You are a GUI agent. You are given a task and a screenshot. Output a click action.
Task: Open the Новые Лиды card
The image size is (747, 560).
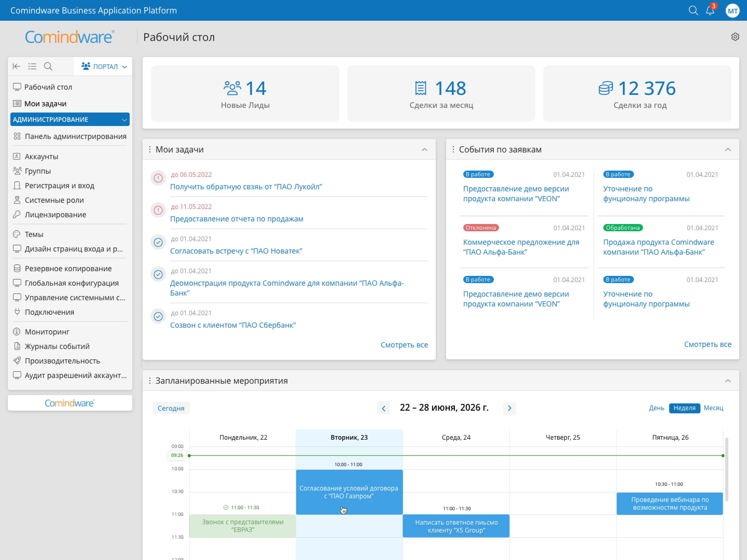click(x=245, y=94)
